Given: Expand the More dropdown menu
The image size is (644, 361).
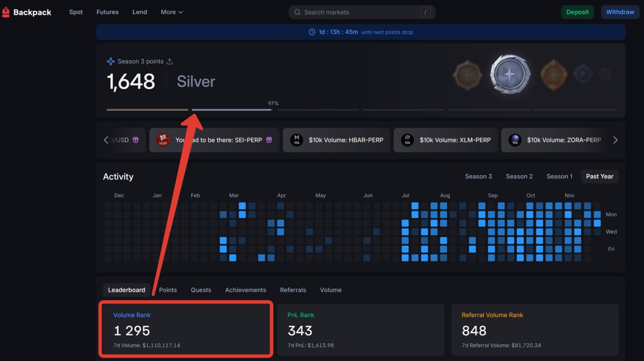Looking at the screenshot, I should point(172,12).
